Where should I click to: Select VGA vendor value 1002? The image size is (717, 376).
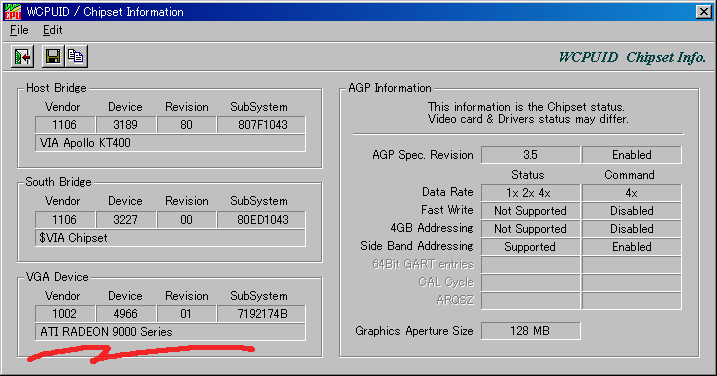pos(65,314)
